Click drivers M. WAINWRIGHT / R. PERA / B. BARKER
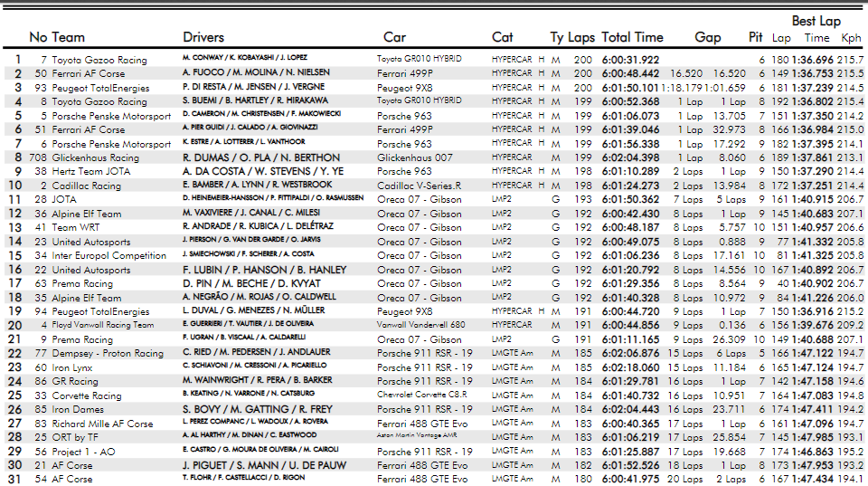Image resolution: width=868 pixels, height=486 pixels. click(258, 380)
